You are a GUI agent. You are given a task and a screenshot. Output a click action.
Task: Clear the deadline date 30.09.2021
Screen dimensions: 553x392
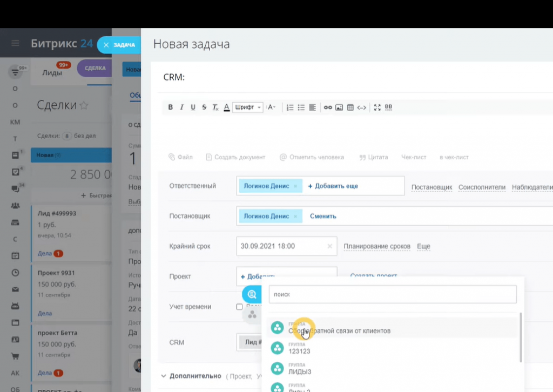329,246
